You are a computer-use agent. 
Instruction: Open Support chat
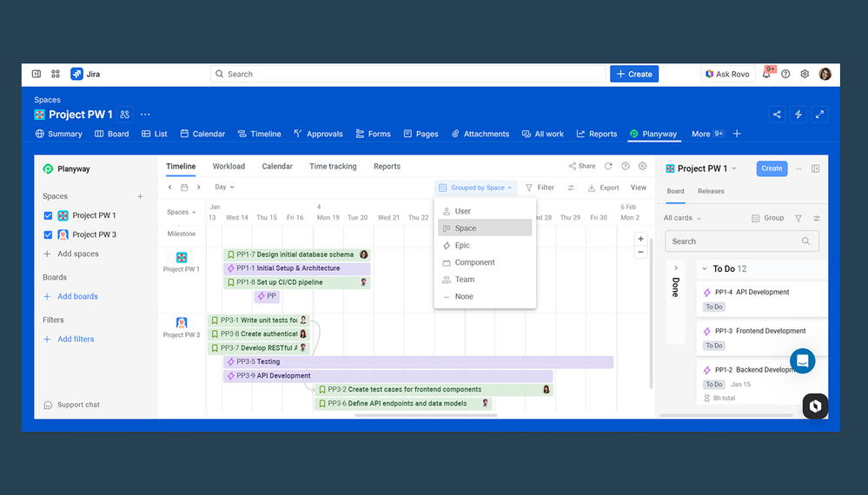click(71, 405)
